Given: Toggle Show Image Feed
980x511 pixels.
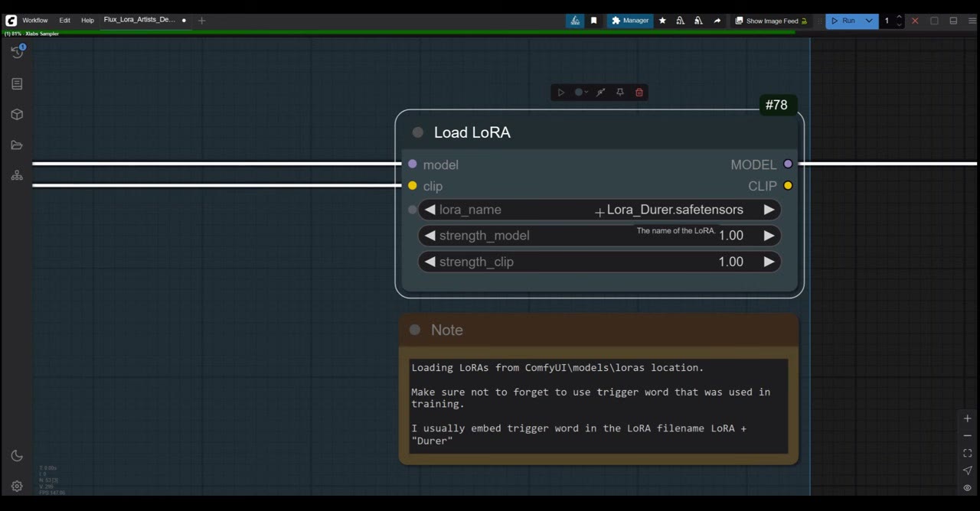Looking at the screenshot, I should click(771, 21).
